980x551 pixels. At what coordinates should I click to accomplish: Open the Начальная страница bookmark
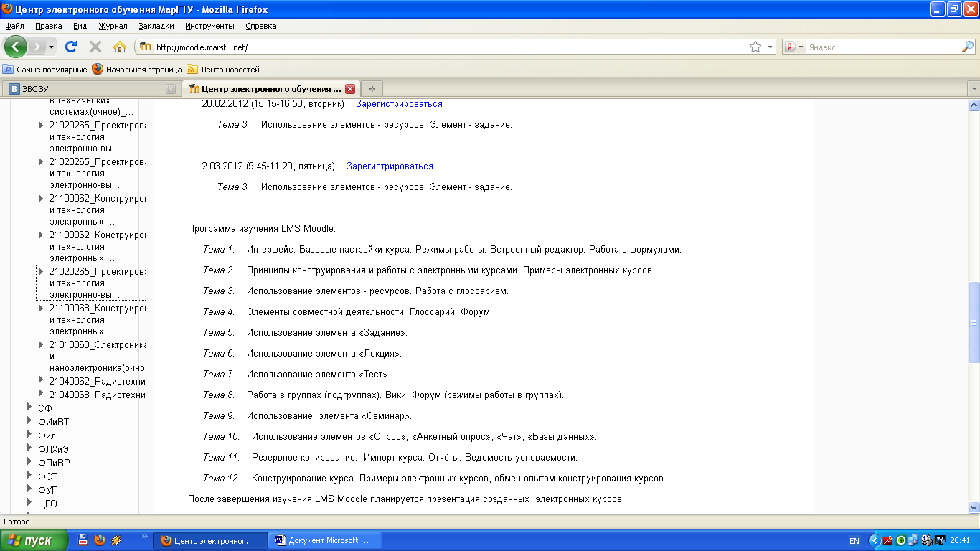pos(137,70)
